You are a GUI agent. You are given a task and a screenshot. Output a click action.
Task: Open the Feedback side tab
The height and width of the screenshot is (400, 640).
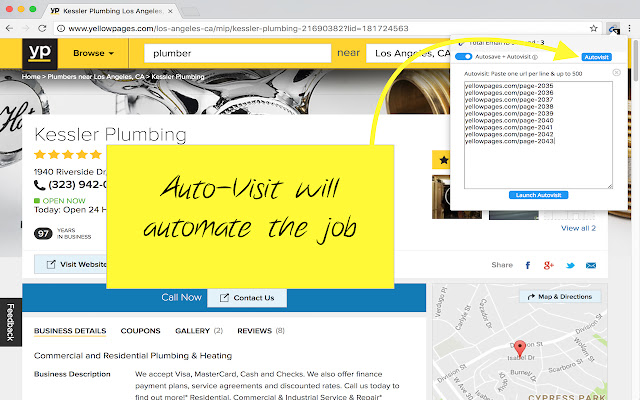[x=9, y=324]
